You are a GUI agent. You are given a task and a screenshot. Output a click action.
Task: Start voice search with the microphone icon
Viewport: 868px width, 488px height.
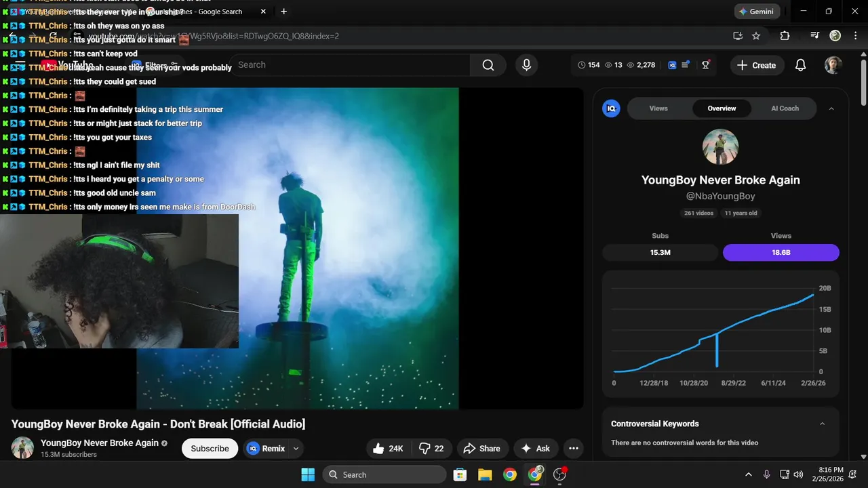point(526,65)
